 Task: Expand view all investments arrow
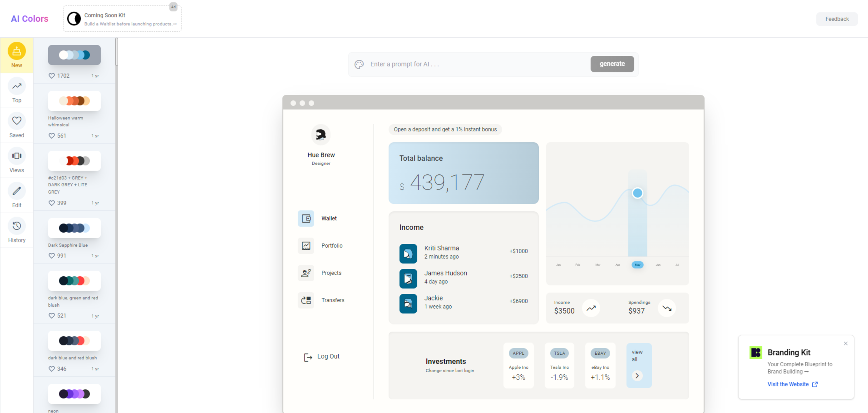coord(637,376)
